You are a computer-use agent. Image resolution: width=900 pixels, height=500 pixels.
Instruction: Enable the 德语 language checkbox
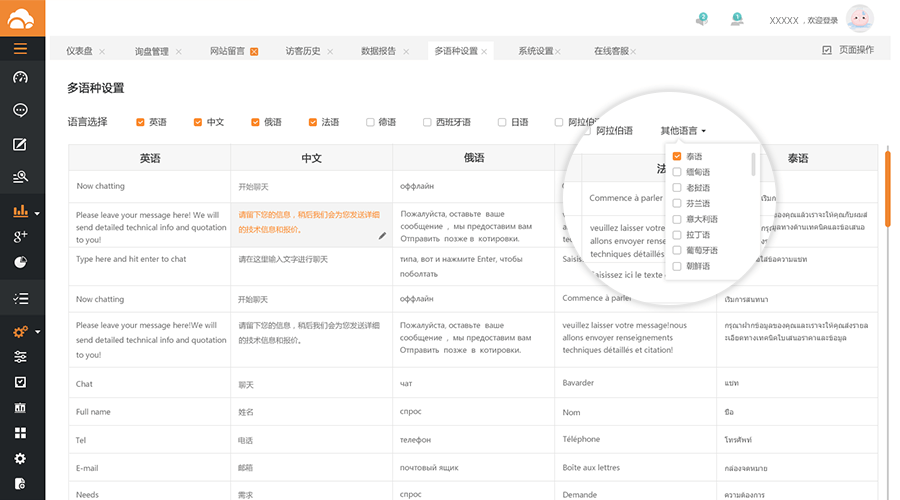point(370,122)
